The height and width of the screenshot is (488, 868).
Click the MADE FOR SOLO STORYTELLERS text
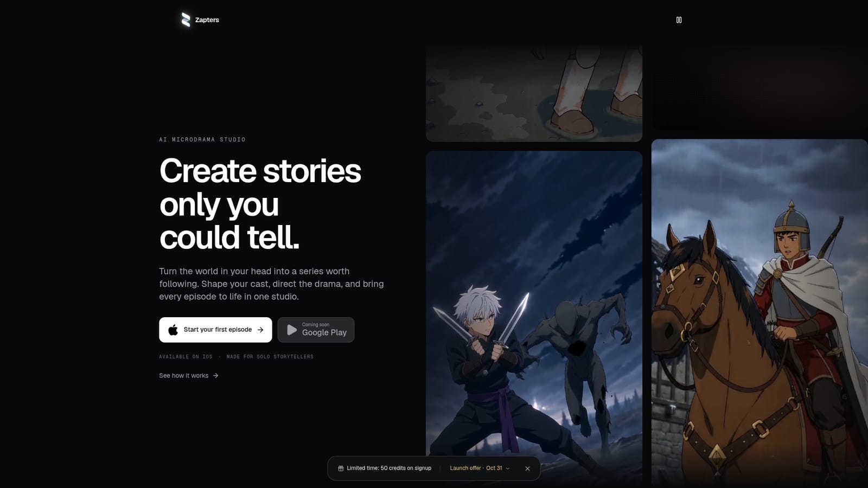point(270,357)
